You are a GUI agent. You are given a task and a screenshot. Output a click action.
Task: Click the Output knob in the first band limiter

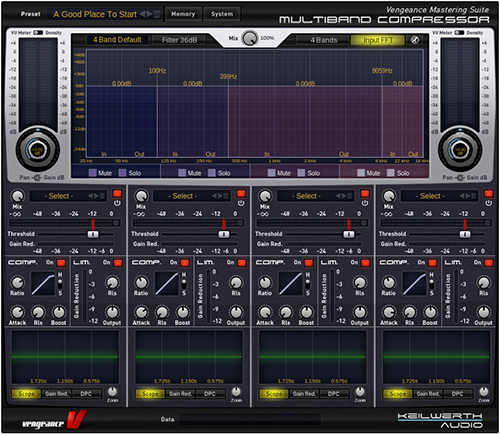(112, 312)
